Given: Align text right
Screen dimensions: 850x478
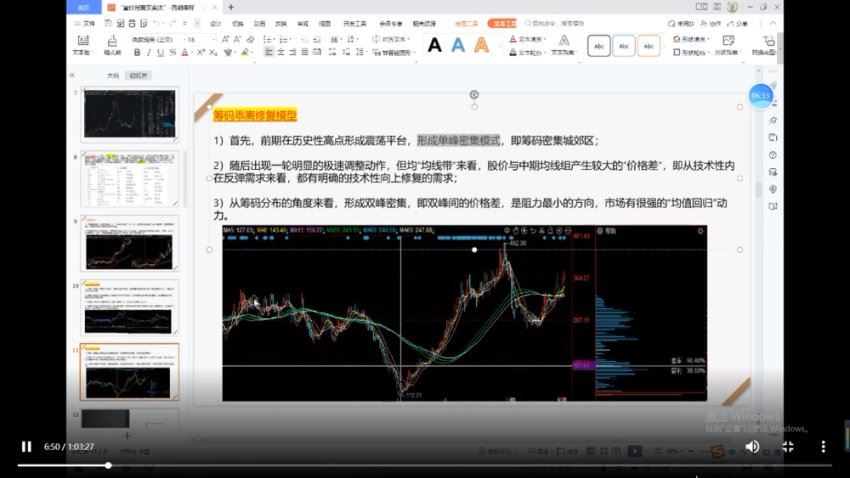Looking at the screenshot, I should coord(293,52).
